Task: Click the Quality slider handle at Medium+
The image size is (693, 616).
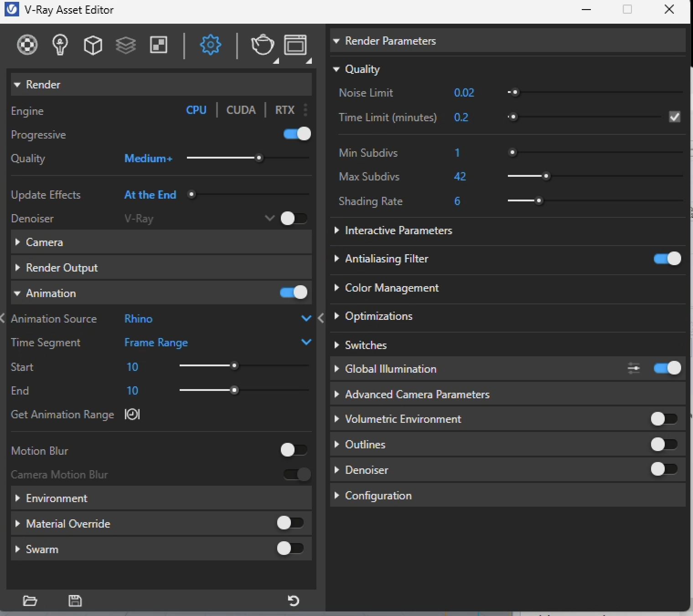Action: (259, 158)
